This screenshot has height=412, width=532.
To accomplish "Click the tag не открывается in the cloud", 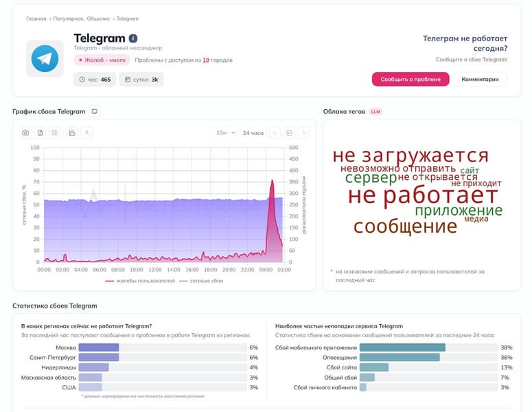I will pyautogui.click(x=438, y=176).
